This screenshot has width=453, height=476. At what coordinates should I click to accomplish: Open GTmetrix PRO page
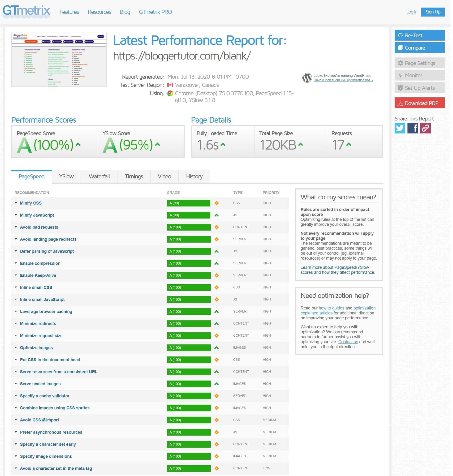point(155,12)
